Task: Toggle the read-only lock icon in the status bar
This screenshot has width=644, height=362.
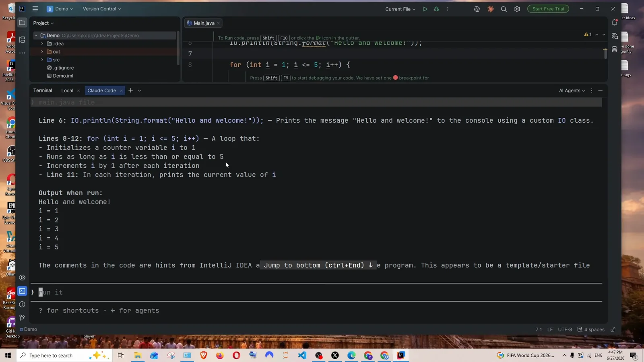Action: [613, 329]
